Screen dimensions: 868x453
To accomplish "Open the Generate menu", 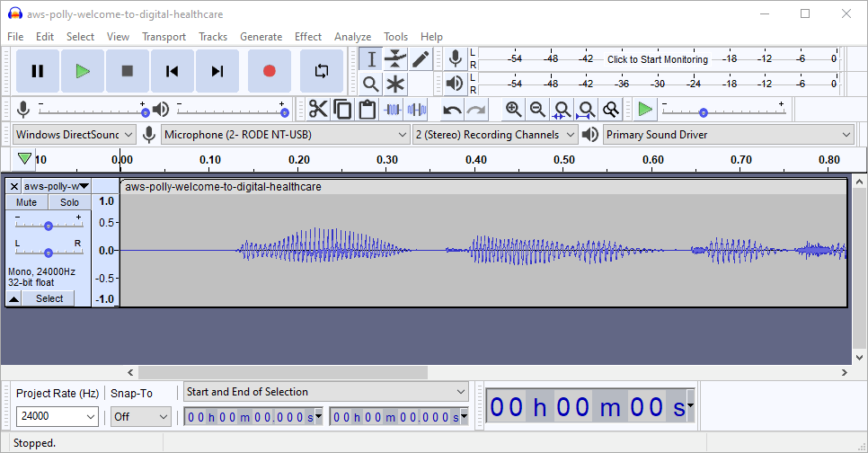I will click(x=261, y=37).
